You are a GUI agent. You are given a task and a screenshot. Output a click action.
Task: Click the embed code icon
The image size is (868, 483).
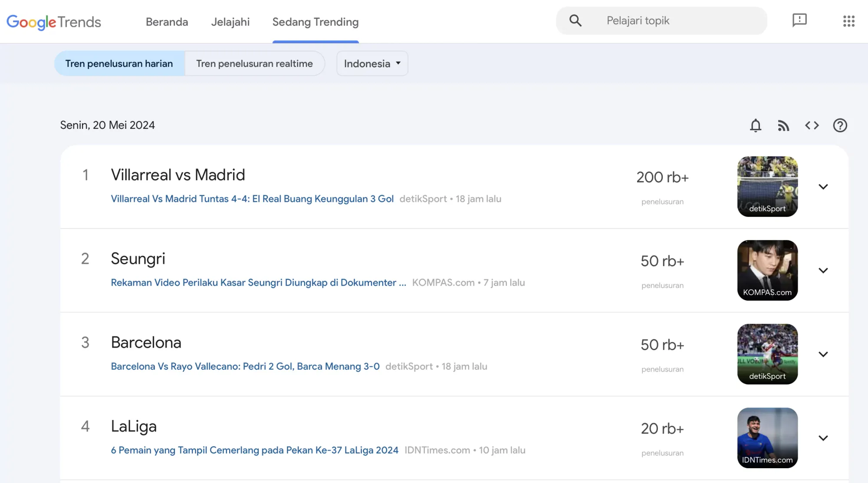coord(812,125)
